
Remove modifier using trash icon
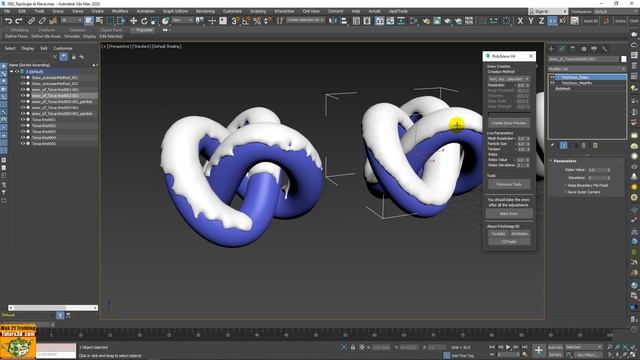tap(584, 145)
